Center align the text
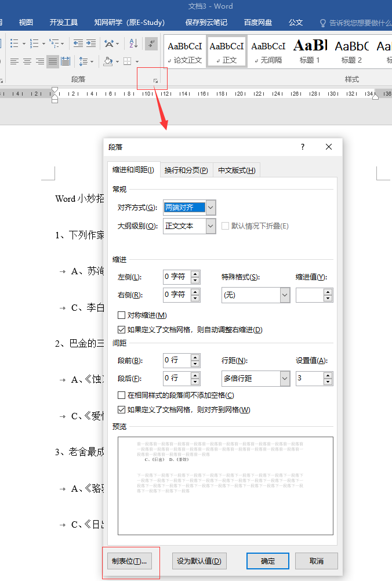Viewport: 392px width, 581px height. pos(27,61)
